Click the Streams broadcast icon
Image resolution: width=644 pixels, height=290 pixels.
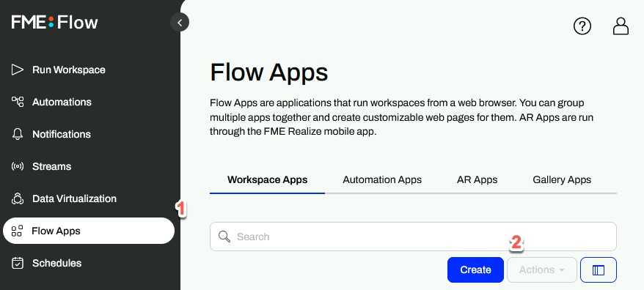(x=18, y=166)
